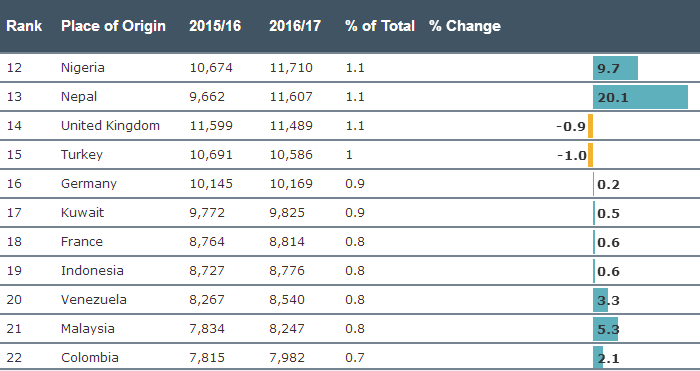Select the Germany row name
The height and width of the screenshot is (371, 700).
(89, 184)
